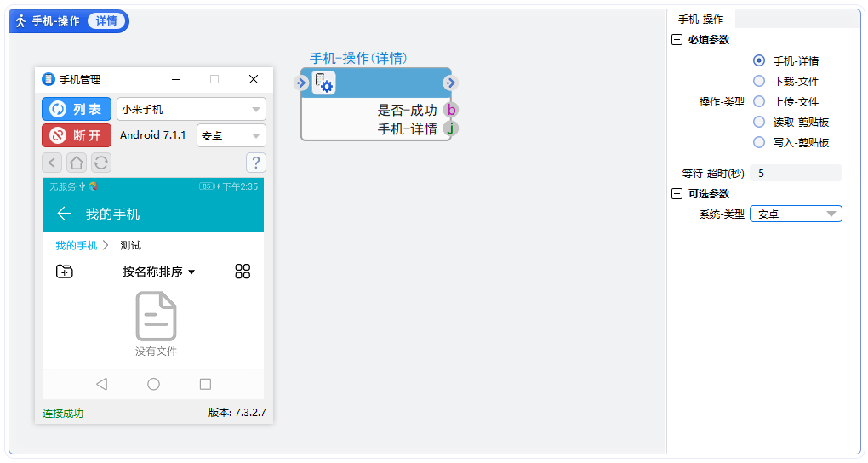
Task: Open help with the question mark icon
Action: point(255,163)
